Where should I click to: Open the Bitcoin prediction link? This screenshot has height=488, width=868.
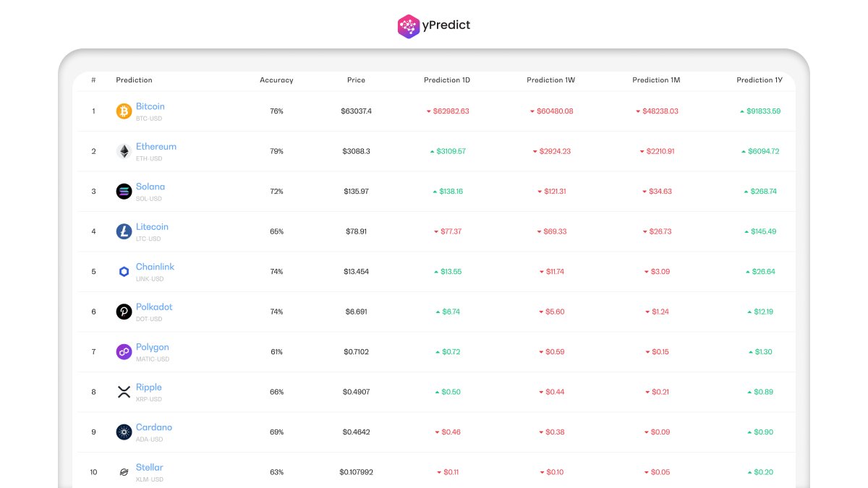(150, 106)
